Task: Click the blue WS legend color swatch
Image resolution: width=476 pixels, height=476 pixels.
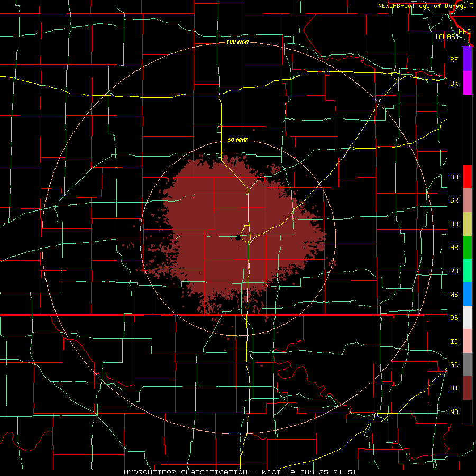Action: pyautogui.click(x=467, y=294)
